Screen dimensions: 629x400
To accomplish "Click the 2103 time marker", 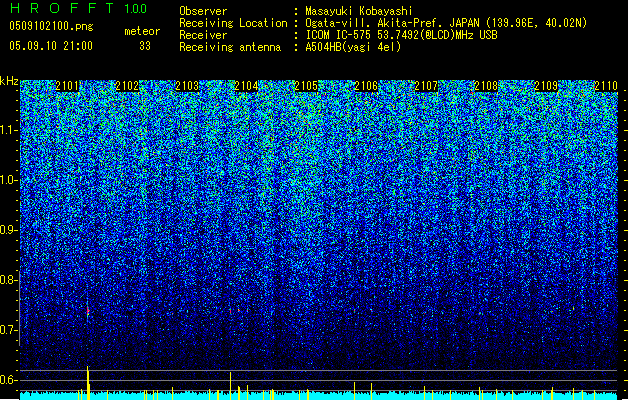I will coord(187,86).
